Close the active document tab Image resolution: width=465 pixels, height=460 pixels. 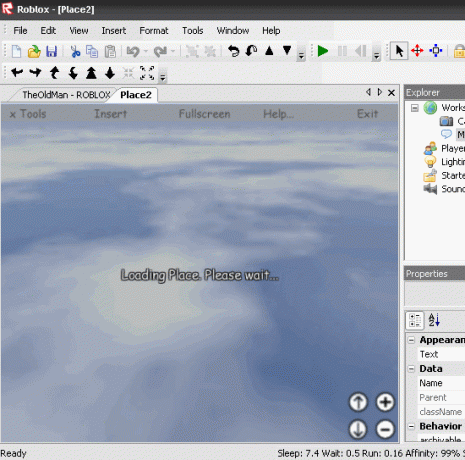tap(392, 93)
